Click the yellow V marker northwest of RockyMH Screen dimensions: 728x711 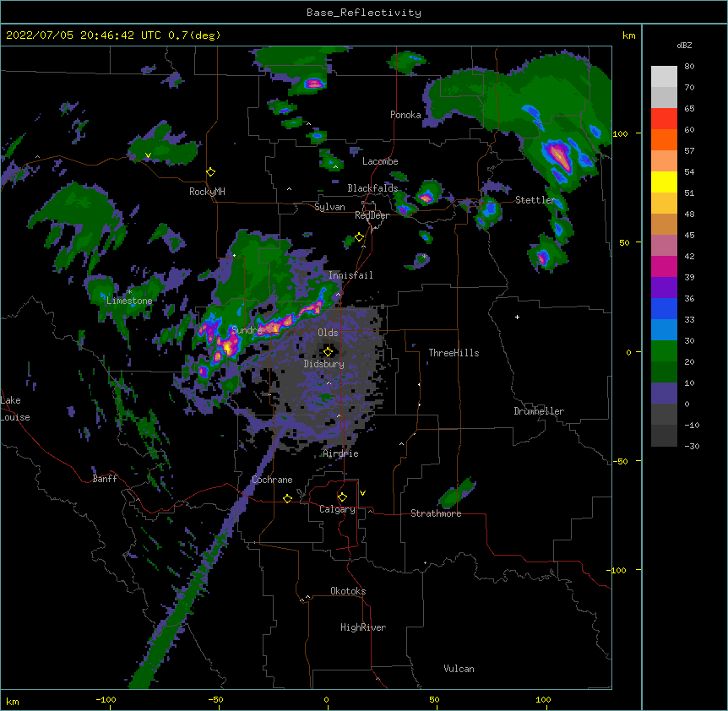click(148, 155)
